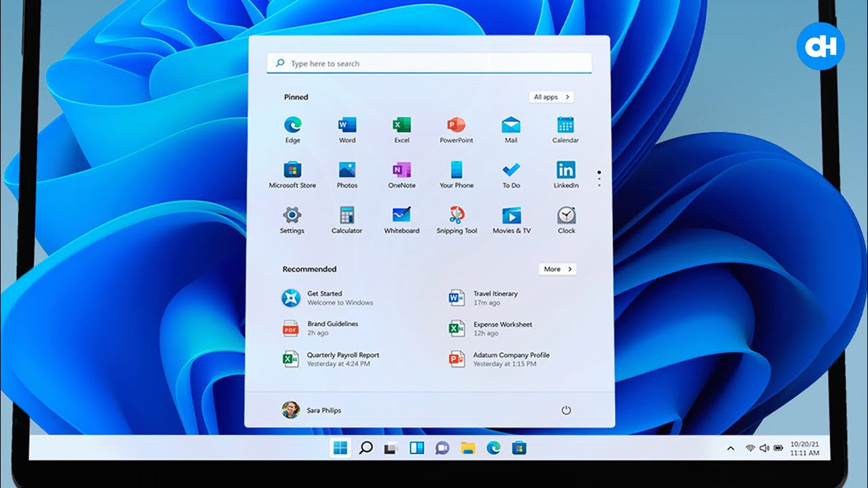Image resolution: width=868 pixels, height=488 pixels.
Task: Click the Type here to search field
Action: (x=429, y=64)
